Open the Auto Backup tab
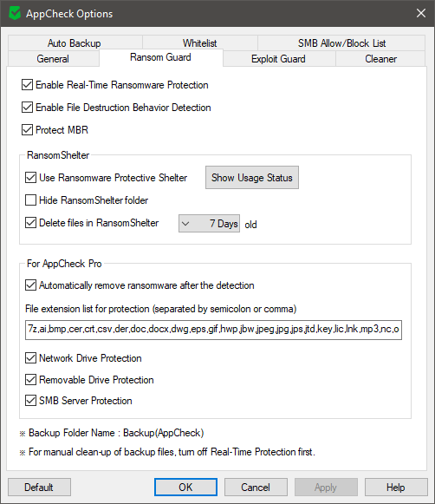The image size is (435, 504). click(x=75, y=43)
